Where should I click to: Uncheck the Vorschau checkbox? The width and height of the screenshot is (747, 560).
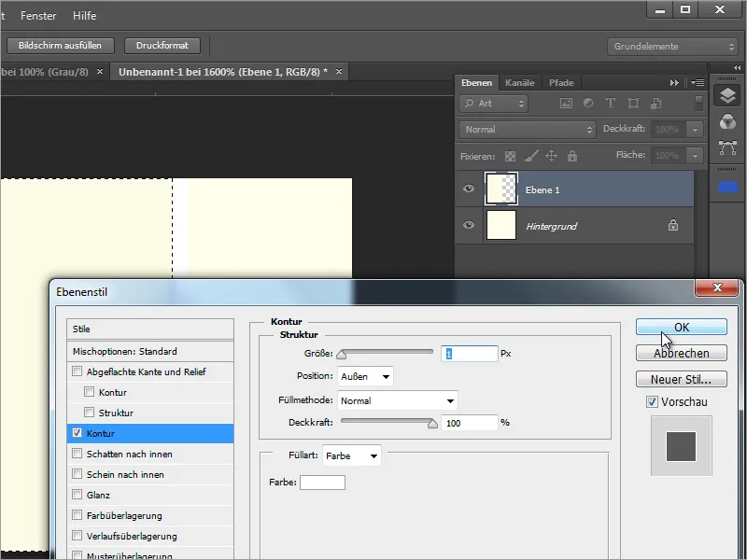(x=652, y=401)
